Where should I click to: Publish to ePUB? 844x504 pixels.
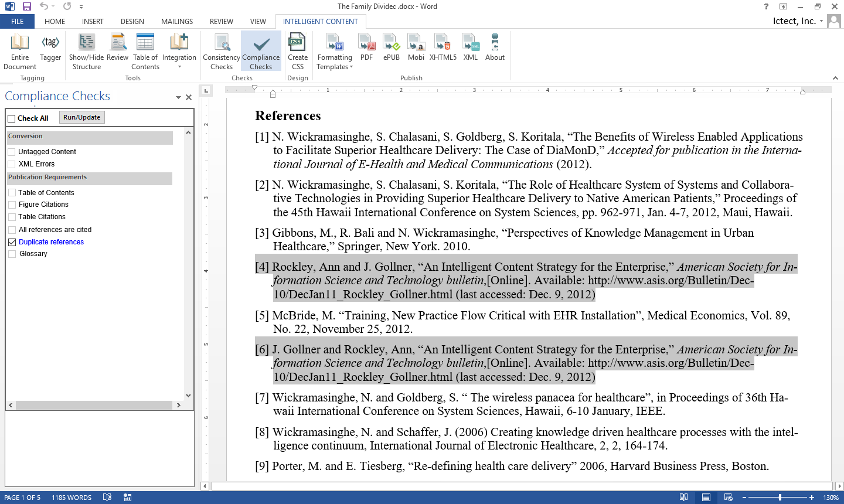click(392, 47)
